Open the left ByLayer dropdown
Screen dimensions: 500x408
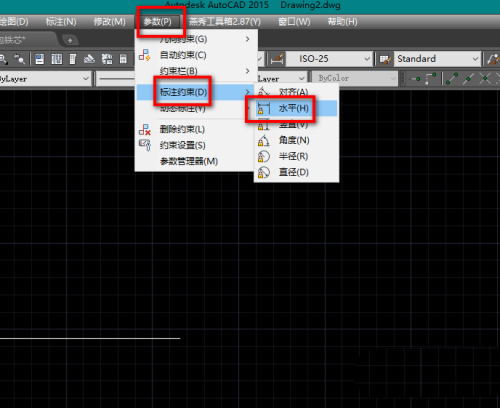point(45,79)
